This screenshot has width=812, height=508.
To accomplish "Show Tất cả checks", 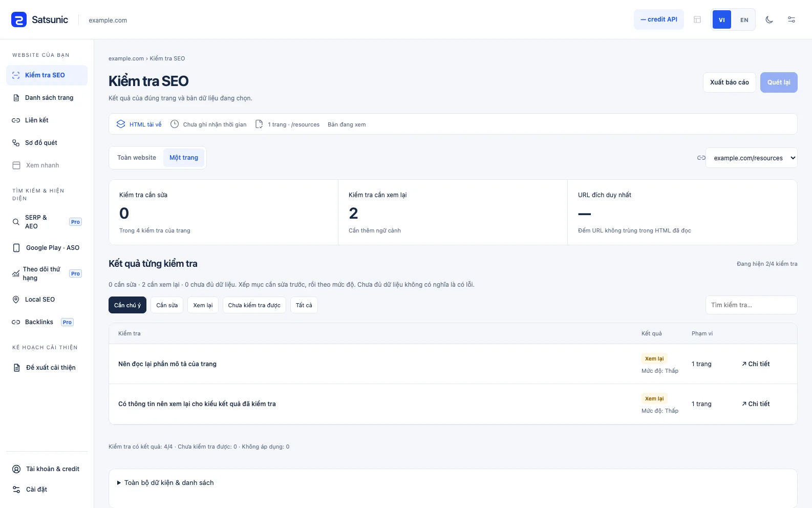I will pos(304,305).
